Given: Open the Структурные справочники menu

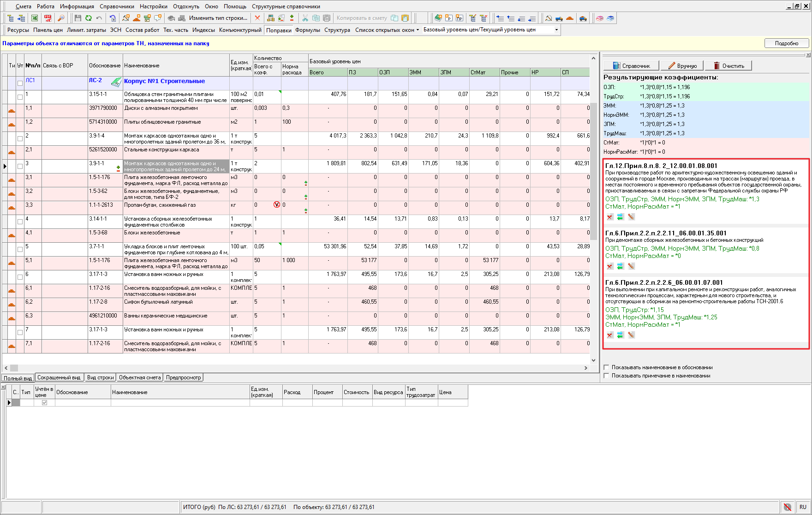Looking at the screenshot, I should click(286, 6).
